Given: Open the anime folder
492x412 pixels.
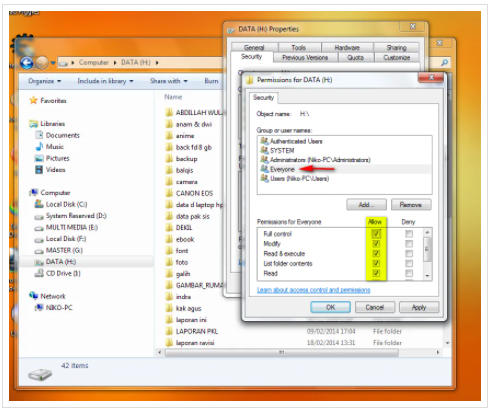Looking at the screenshot, I should pyautogui.click(x=180, y=136).
